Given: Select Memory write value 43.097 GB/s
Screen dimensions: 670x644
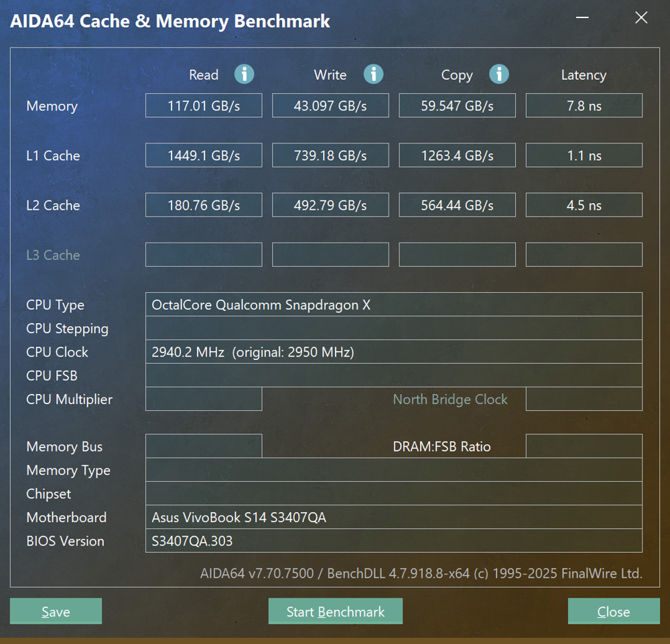Looking at the screenshot, I should point(330,105).
